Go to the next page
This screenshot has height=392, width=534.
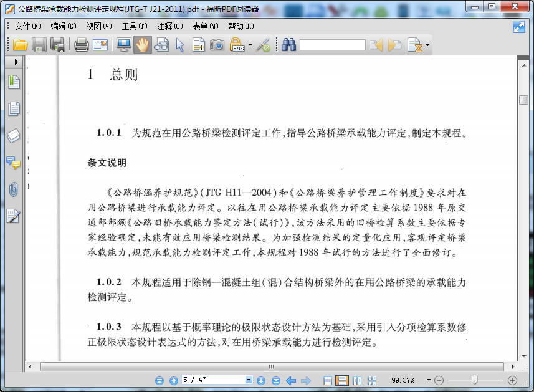261,380
